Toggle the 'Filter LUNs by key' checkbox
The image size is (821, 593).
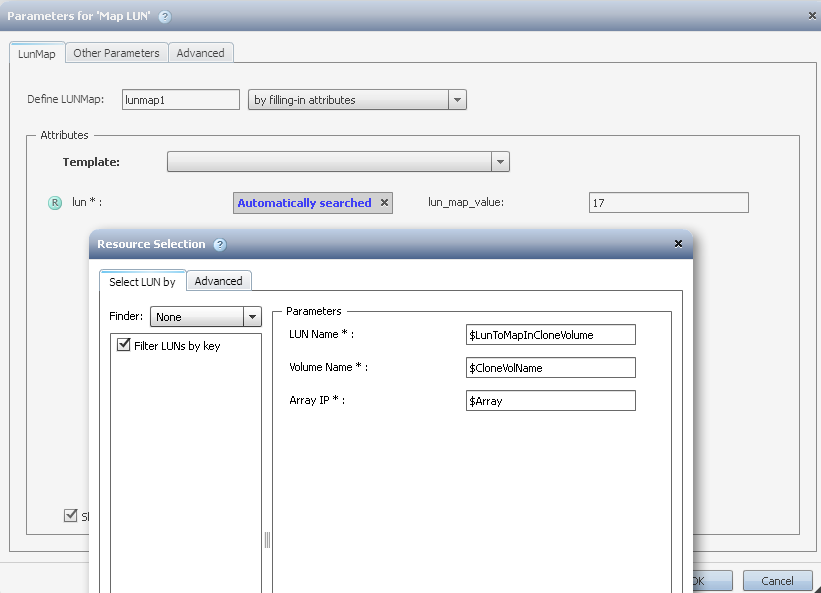(124, 345)
